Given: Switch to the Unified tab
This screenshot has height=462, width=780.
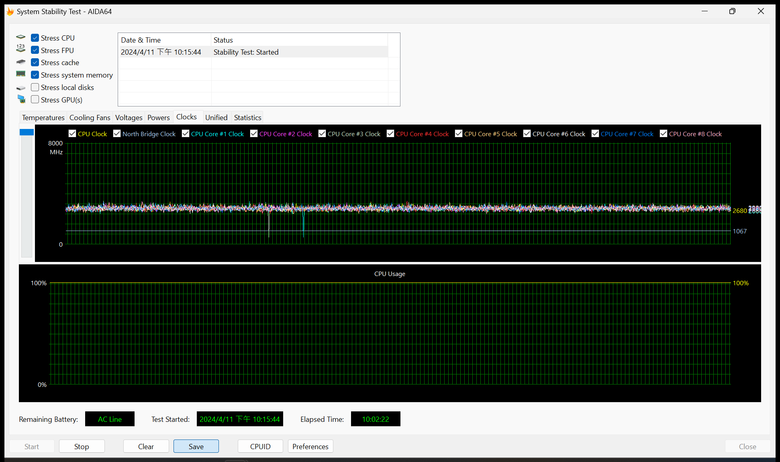Looking at the screenshot, I should click(216, 118).
